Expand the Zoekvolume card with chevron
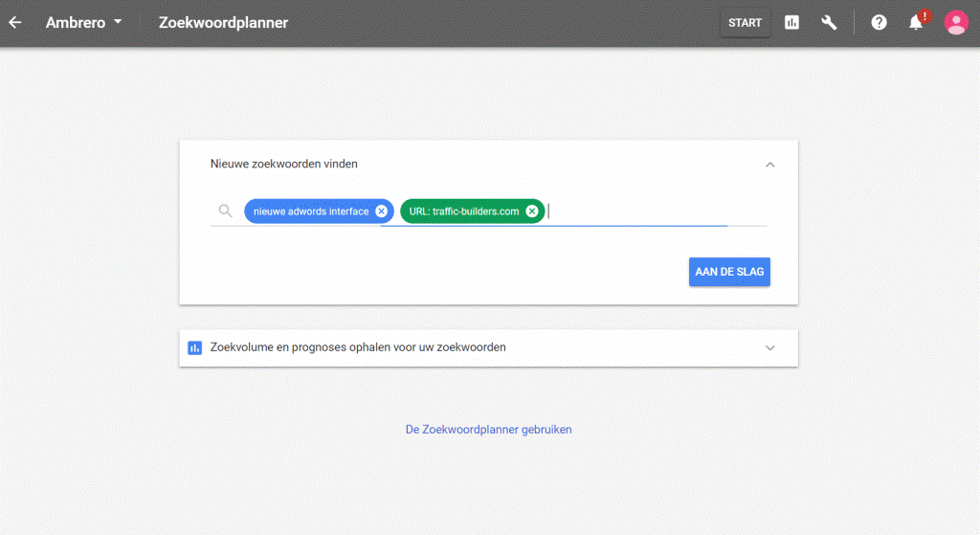 [x=769, y=348]
